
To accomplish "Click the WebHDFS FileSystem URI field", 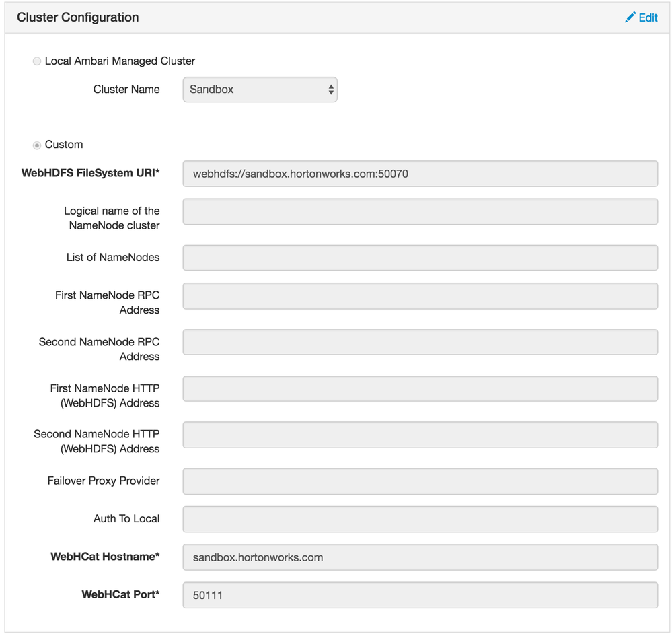I will [420, 174].
